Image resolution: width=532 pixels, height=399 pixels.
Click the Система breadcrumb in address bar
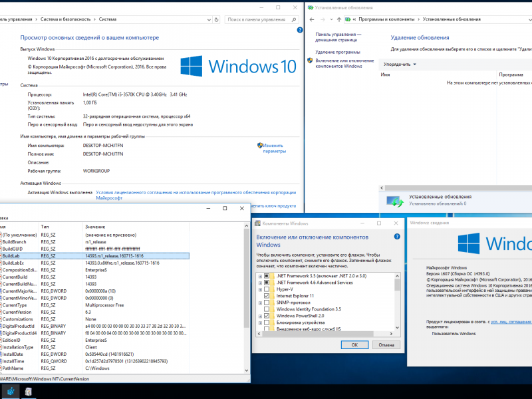(x=108, y=19)
